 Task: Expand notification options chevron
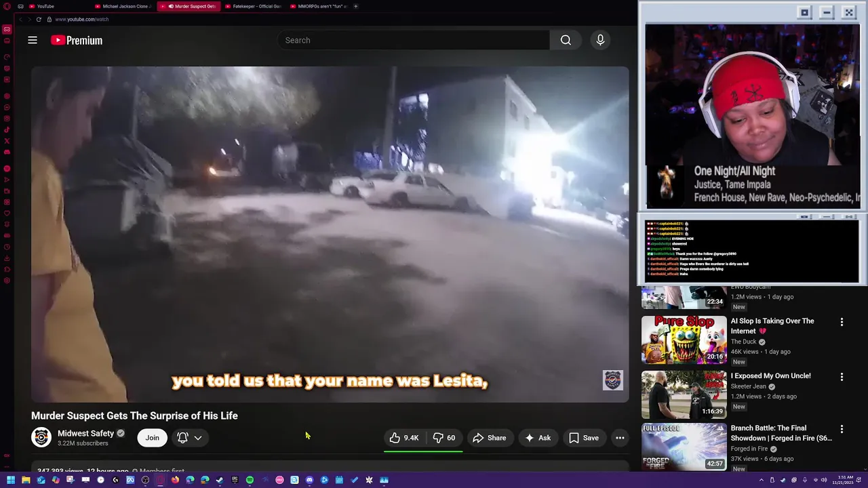coord(198,438)
